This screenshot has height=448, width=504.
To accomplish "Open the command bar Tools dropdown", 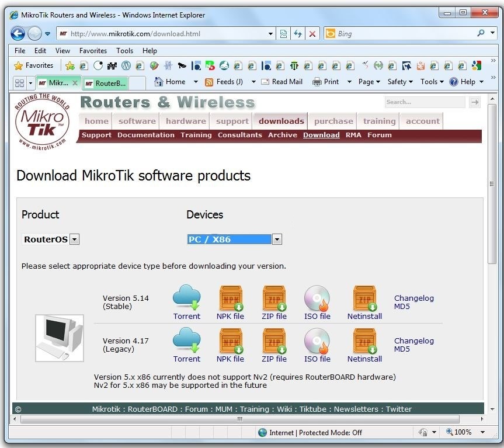I will 432,82.
